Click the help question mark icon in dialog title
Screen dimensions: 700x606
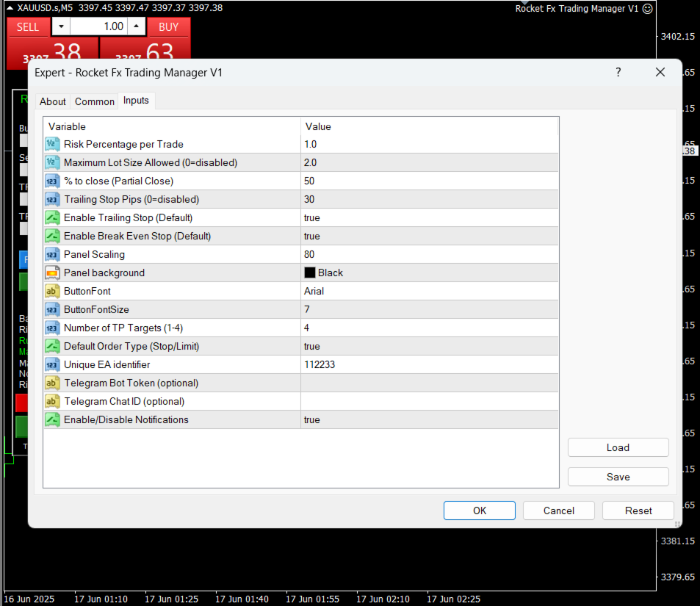tap(618, 72)
